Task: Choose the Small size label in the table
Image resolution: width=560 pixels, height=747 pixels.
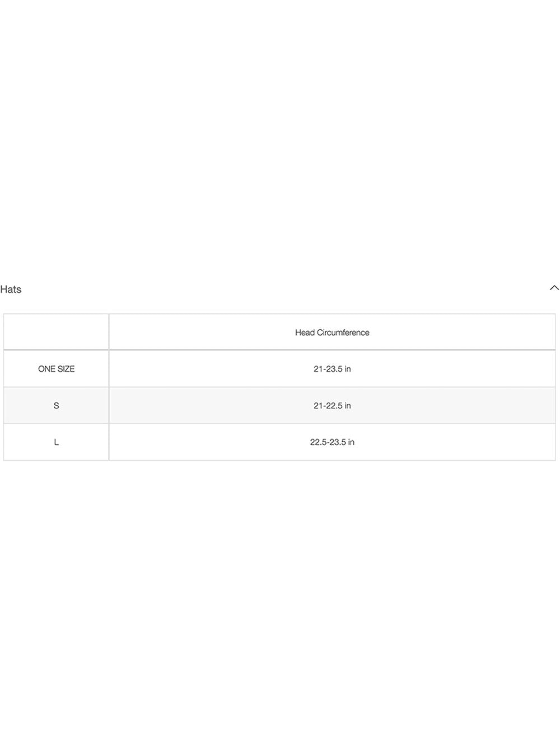Action: tap(56, 405)
